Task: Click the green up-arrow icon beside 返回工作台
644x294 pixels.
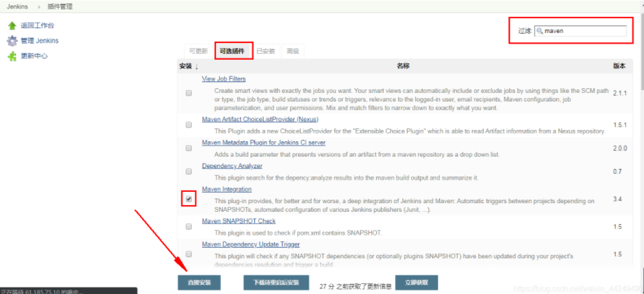Action: click(x=12, y=26)
